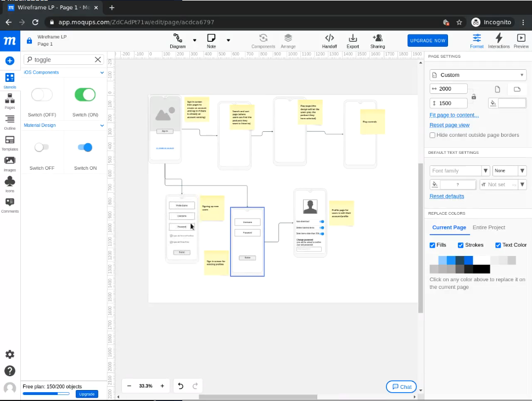Click the Undo arrow button
532x401 pixels.
click(181, 386)
